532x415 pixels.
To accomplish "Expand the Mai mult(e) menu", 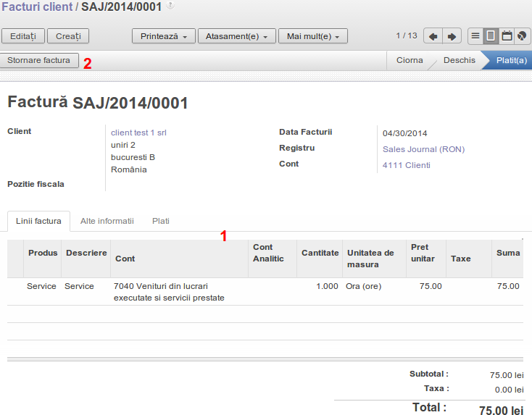I will click(313, 36).
